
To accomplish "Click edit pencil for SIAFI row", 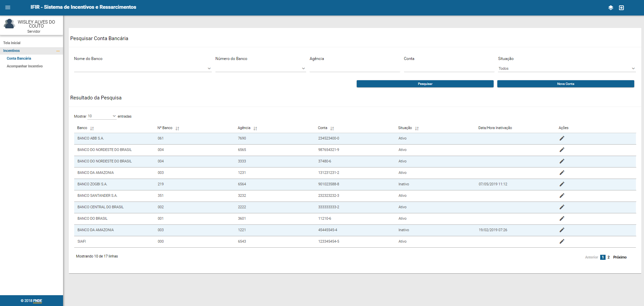I will point(562,242).
